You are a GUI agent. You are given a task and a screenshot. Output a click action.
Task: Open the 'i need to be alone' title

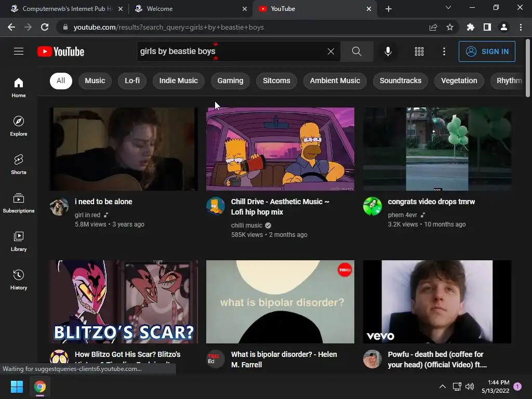[x=103, y=202]
